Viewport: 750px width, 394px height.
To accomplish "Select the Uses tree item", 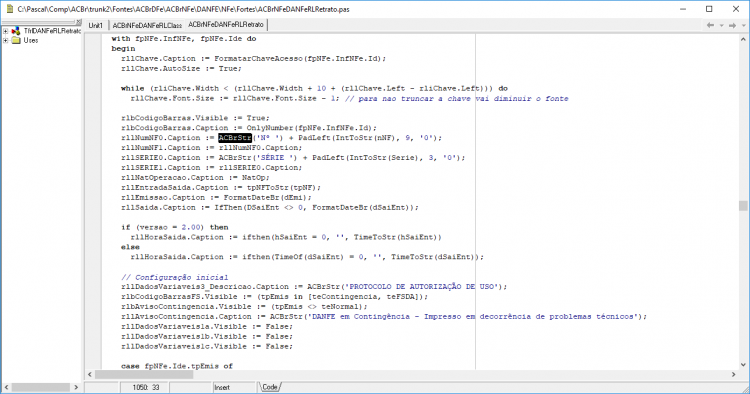I will 31,41.
